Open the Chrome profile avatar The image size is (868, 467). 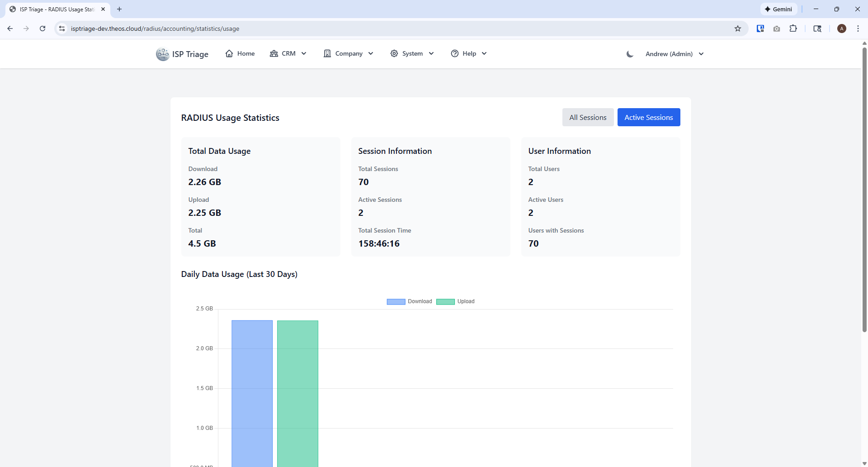(842, 29)
